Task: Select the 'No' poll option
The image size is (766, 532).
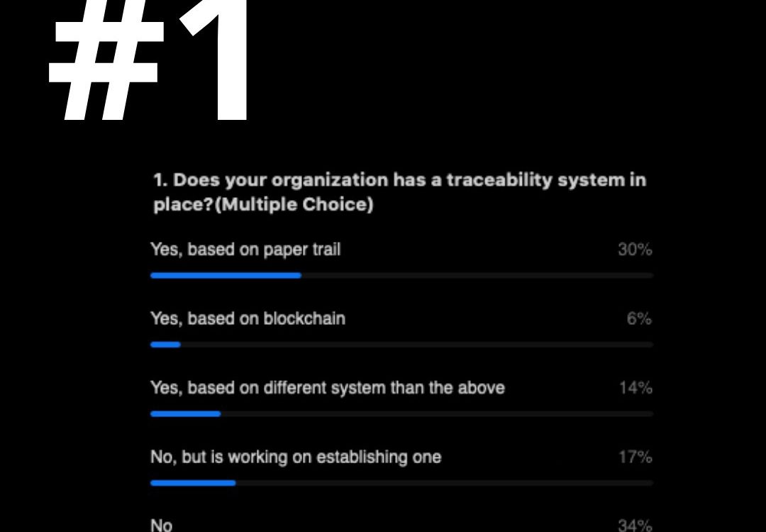Action: (161, 525)
